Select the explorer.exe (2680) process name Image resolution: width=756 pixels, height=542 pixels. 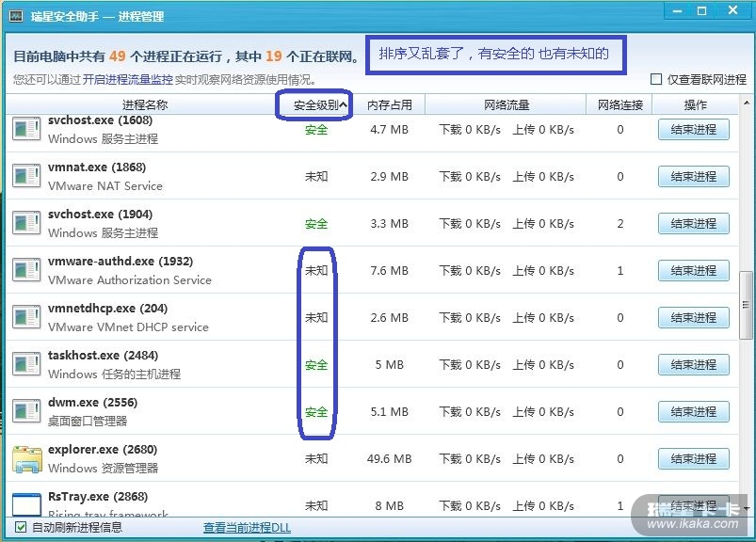point(103,450)
